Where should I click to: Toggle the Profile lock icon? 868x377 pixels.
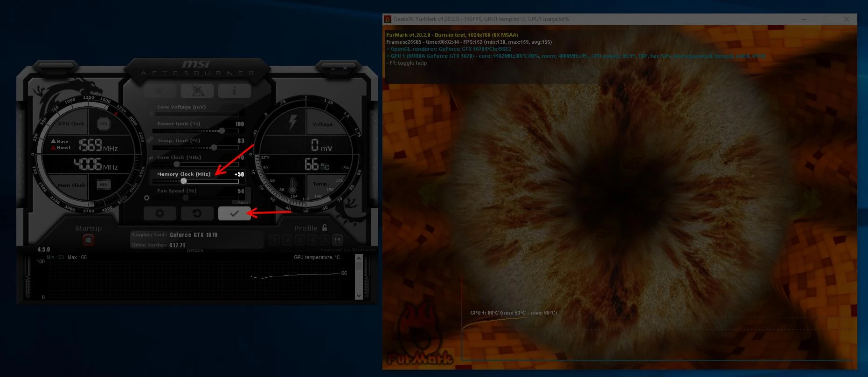click(325, 227)
